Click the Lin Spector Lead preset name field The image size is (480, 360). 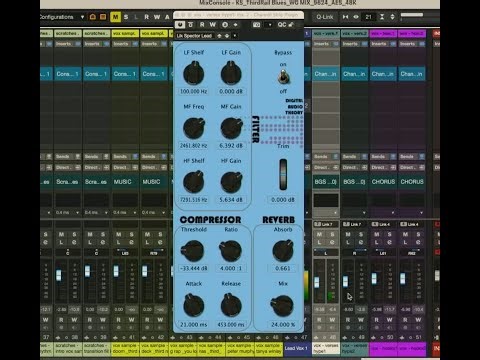click(195, 36)
